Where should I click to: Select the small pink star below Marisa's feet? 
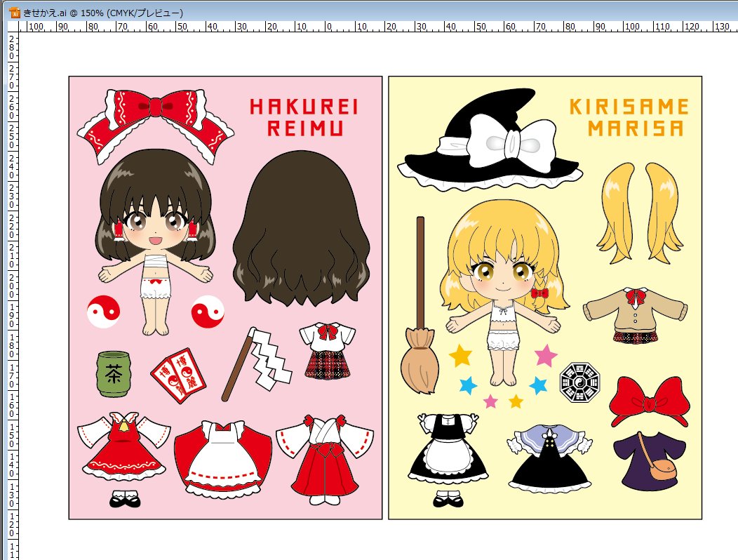[490, 401]
